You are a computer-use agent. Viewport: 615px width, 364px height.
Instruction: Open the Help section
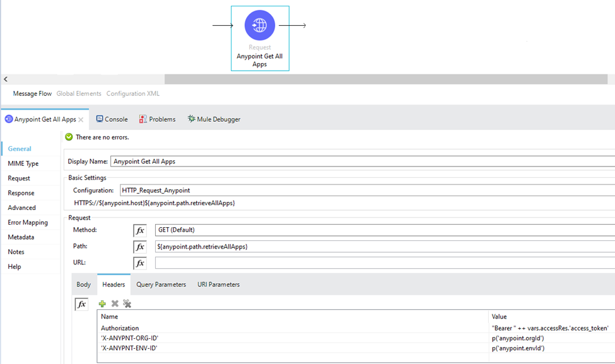15,266
